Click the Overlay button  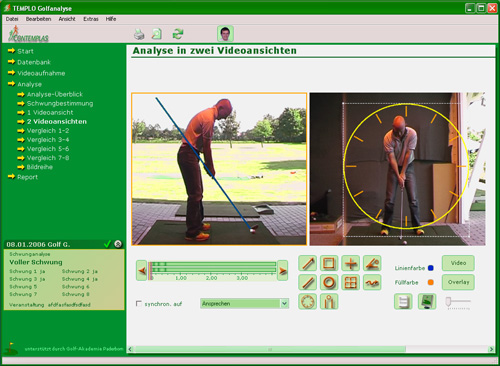pos(458,282)
